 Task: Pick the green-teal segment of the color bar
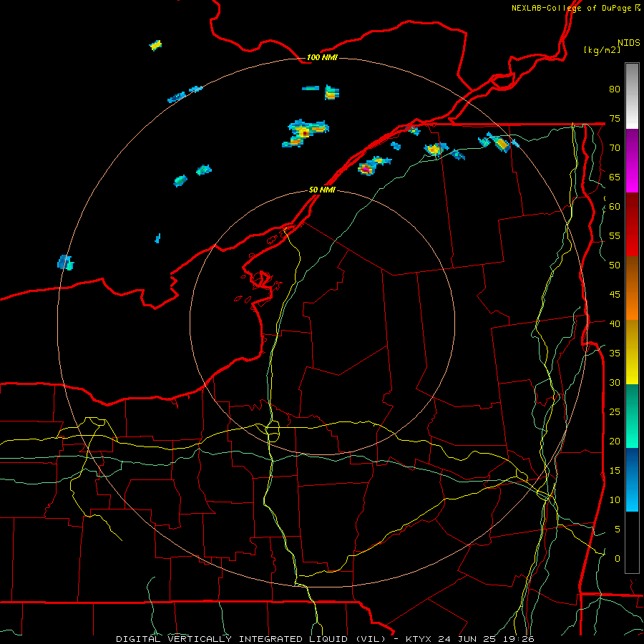pyautogui.click(x=632, y=416)
